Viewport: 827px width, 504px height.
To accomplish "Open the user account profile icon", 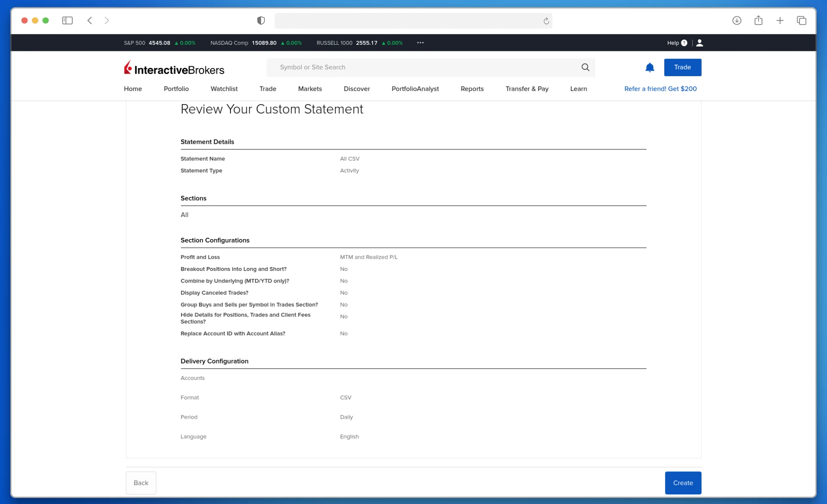I will [x=700, y=43].
